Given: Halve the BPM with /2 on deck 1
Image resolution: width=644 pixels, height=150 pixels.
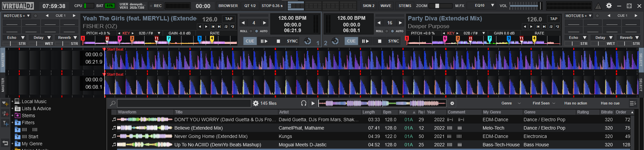Looking at the screenshot, I should [226, 26].
